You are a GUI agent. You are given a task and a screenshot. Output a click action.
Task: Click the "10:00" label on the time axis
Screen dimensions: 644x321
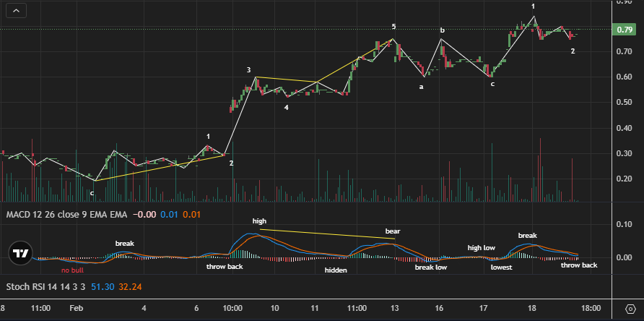coord(232,308)
